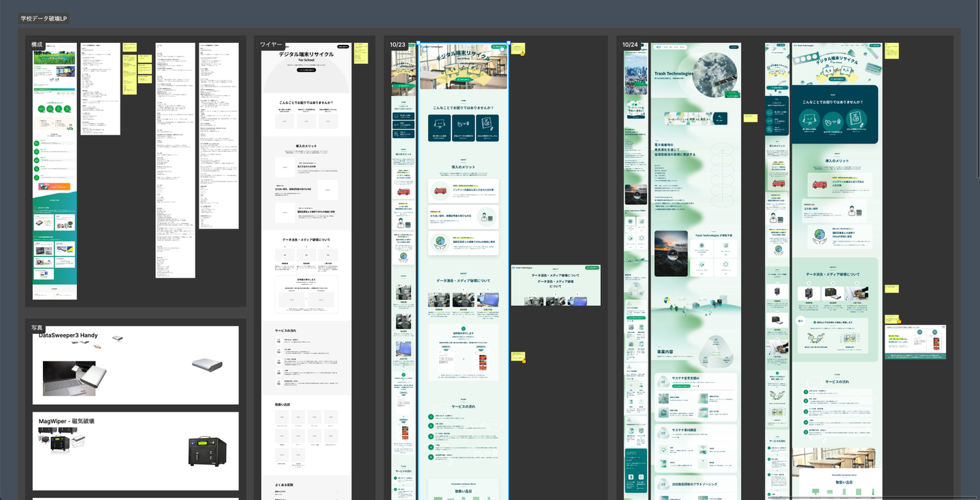Click the globe illustration in the 10/23 desktop design
Image resolution: width=980 pixels, height=500 pixels.
point(440,242)
